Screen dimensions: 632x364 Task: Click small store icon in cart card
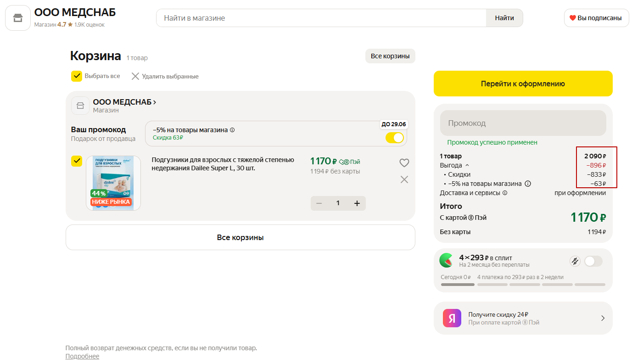80,106
